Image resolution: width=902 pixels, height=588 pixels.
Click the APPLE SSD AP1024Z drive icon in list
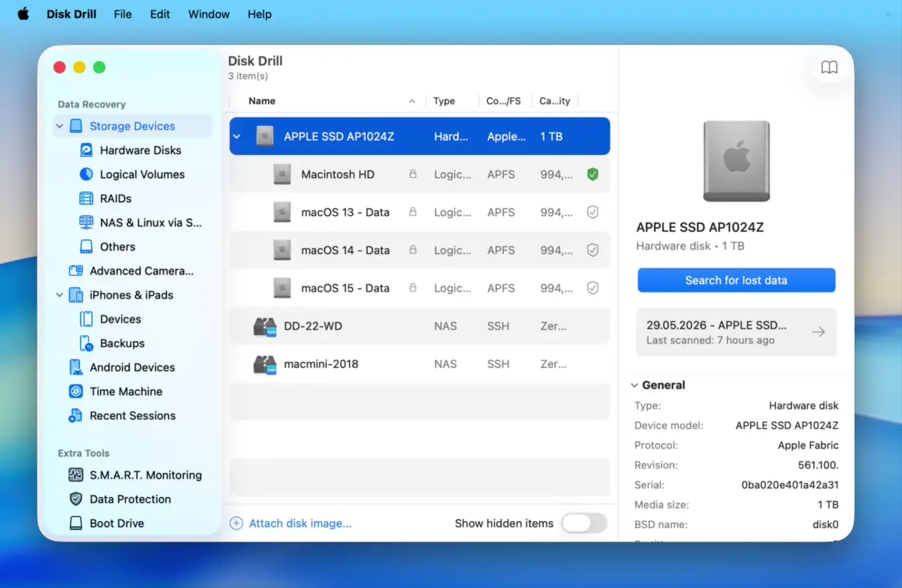click(265, 136)
